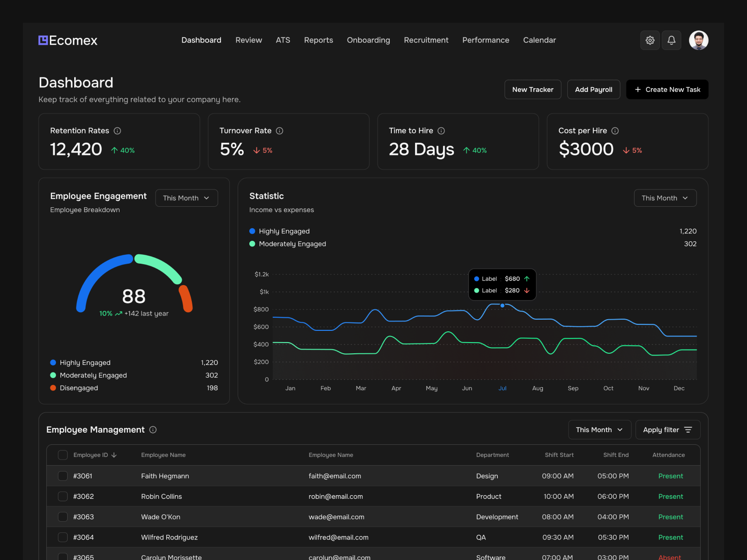This screenshot has height=560, width=747.
Task: Expand the This Month selector in Statistic panel
Action: (x=665, y=198)
